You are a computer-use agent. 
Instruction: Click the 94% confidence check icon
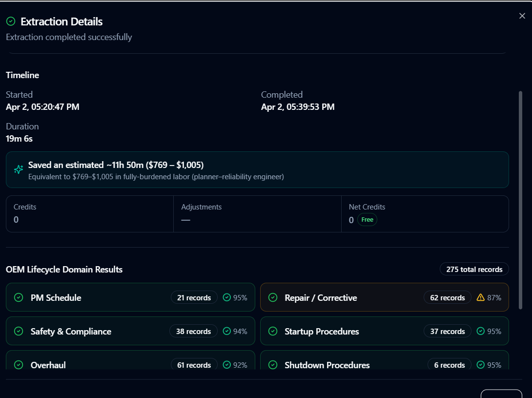pyautogui.click(x=226, y=331)
